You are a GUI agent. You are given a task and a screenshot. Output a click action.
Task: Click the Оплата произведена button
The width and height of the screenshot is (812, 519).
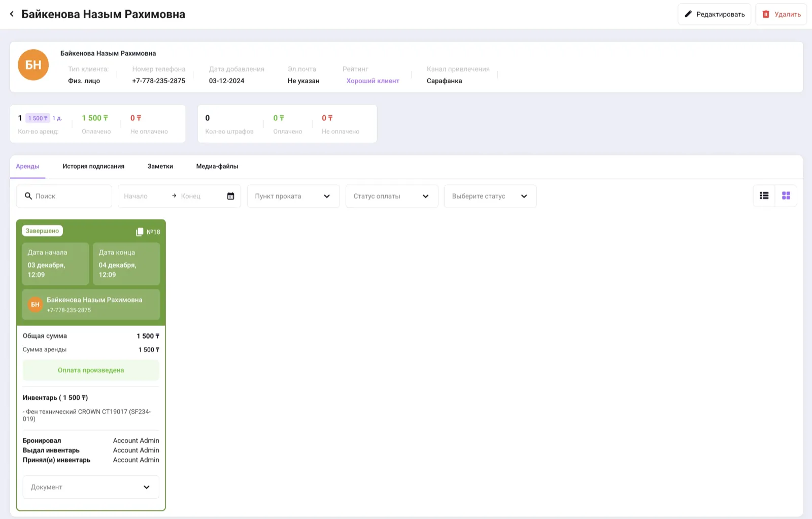tap(91, 370)
